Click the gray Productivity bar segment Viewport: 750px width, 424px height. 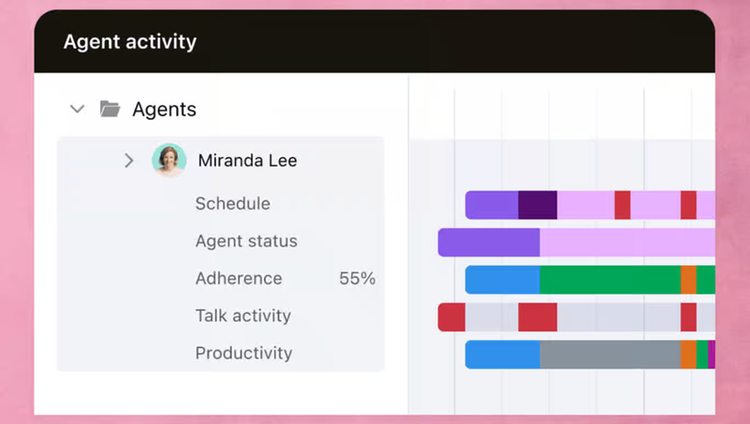(610, 355)
